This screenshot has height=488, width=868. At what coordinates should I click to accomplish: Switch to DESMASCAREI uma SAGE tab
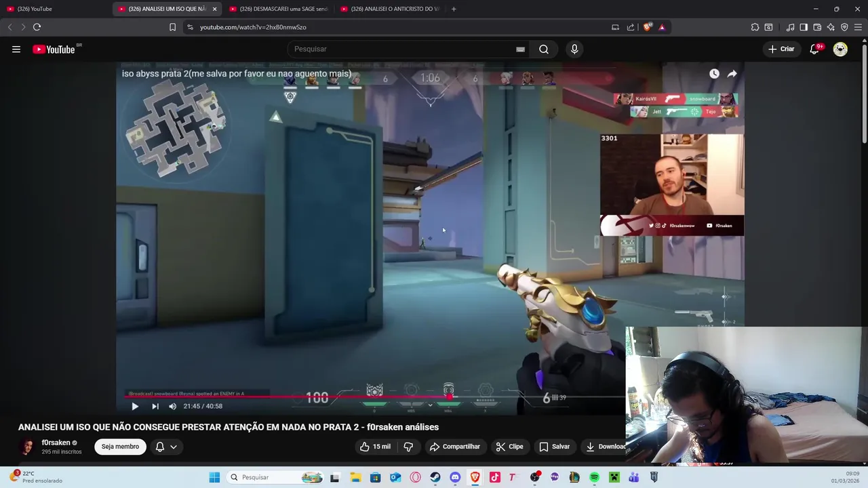point(278,9)
